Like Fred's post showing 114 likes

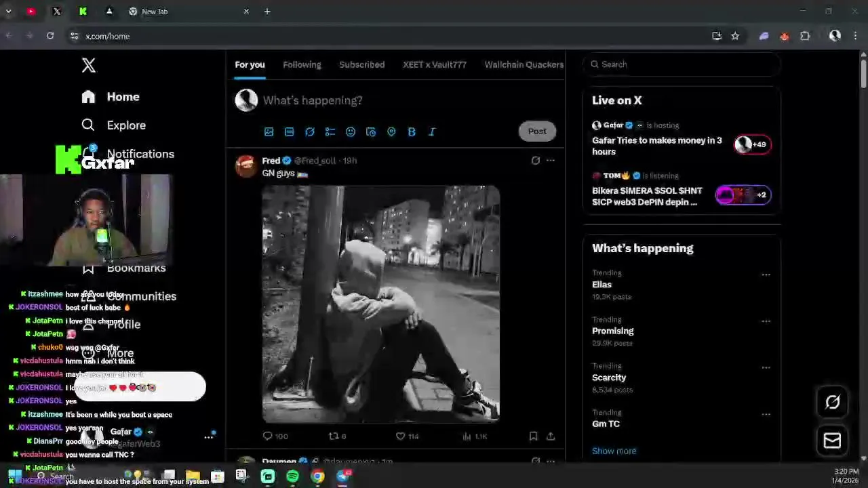[x=407, y=436]
